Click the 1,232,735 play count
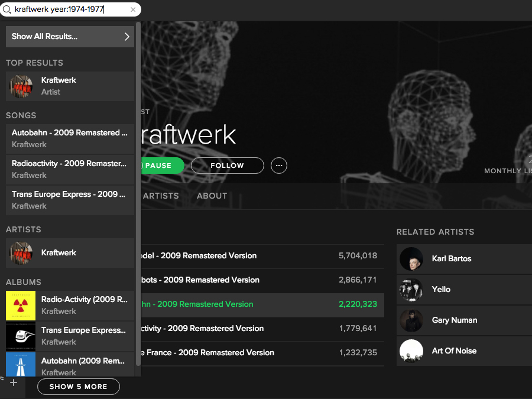Viewport: 532px width, 399px height. tap(358, 352)
